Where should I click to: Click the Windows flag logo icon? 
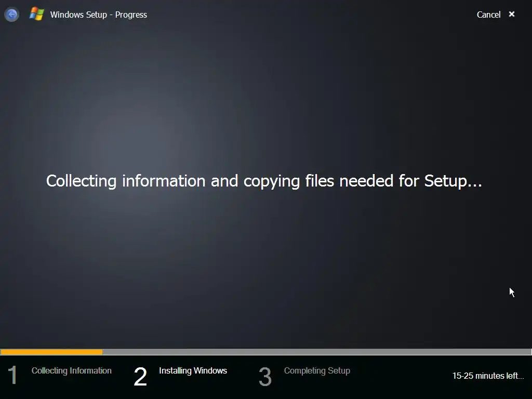pyautogui.click(x=37, y=14)
